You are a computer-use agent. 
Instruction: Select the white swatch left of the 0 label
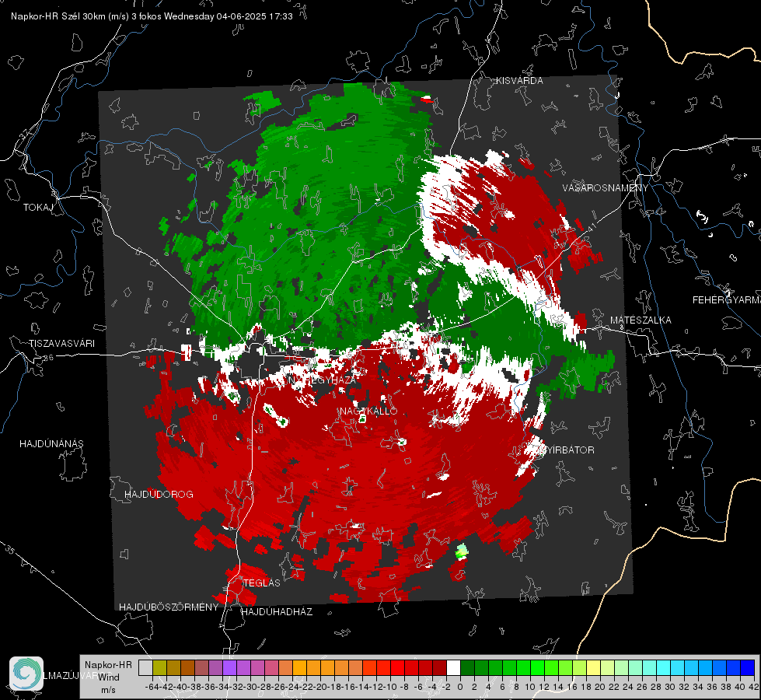point(453,668)
